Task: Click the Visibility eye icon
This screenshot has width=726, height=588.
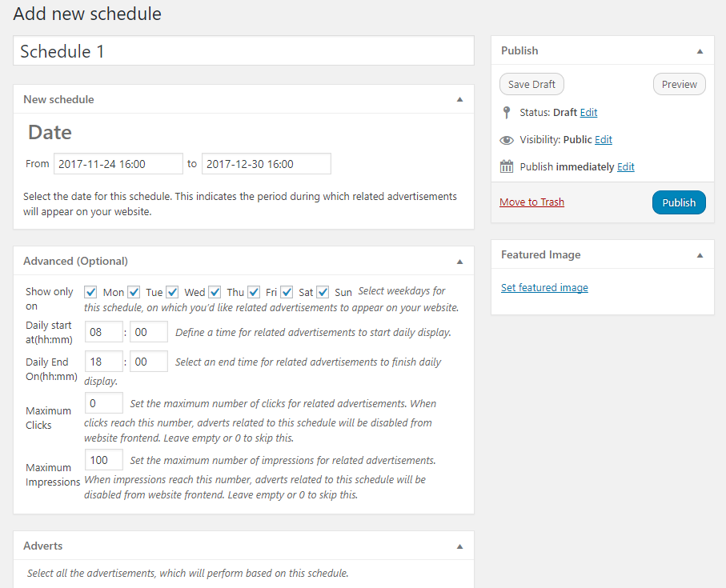Action: point(507,140)
